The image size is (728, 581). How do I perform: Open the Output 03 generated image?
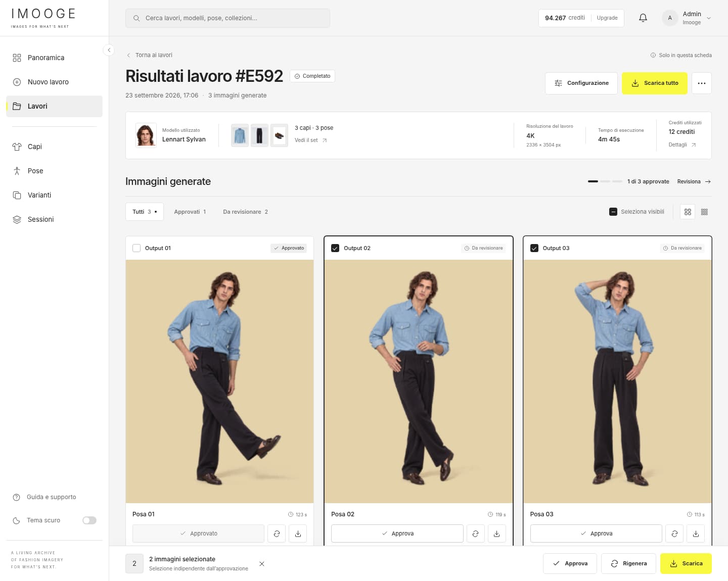pyautogui.click(x=617, y=381)
